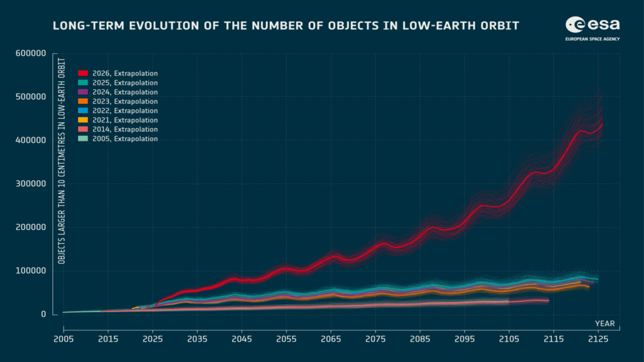Select the '2022, Extrapolation' legend label
This screenshot has width=644, height=362.
coord(125,111)
